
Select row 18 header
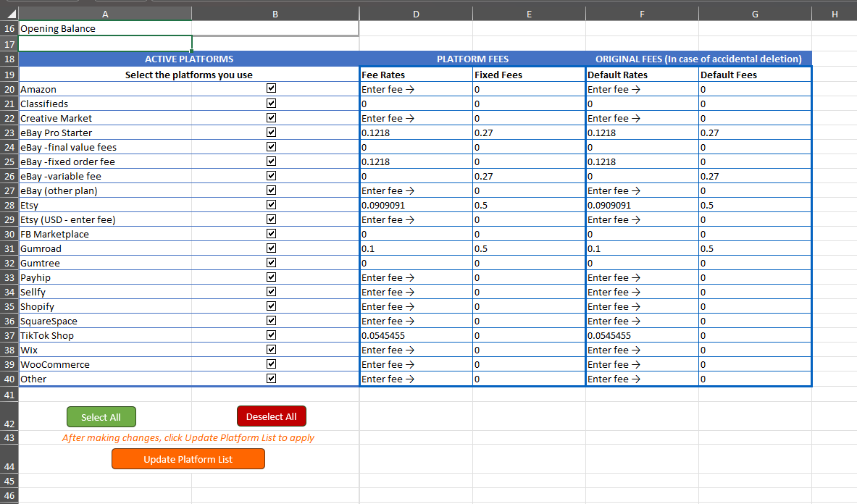click(x=9, y=59)
